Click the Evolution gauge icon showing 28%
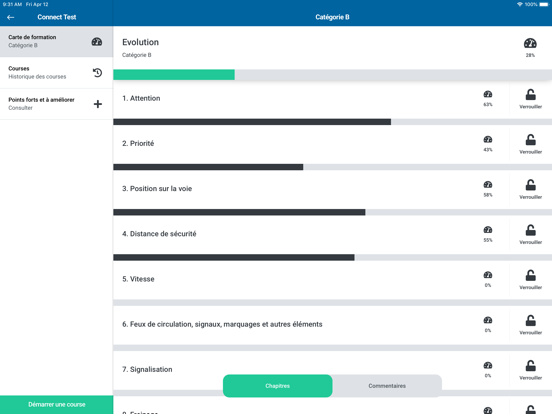This screenshot has height=414, width=552. point(530,43)
